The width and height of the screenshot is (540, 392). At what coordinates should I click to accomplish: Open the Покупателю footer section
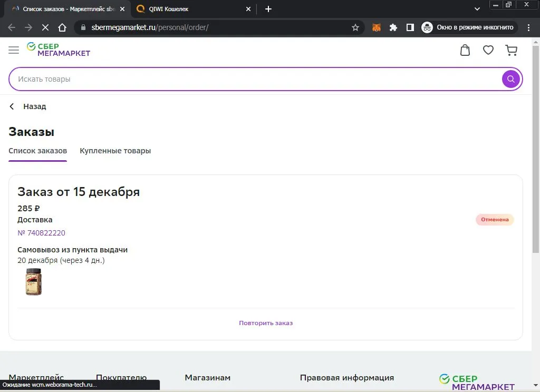[x=121, y=378]
